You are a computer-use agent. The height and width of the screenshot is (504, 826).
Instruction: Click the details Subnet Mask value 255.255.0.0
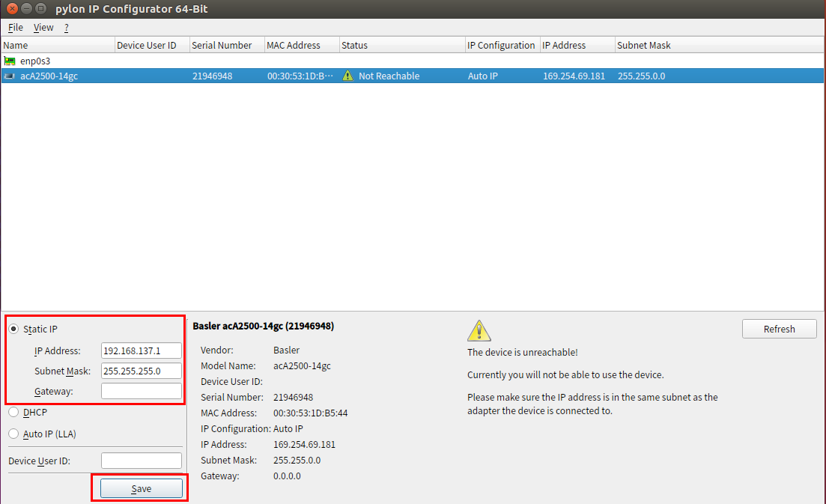pos(297,461)
